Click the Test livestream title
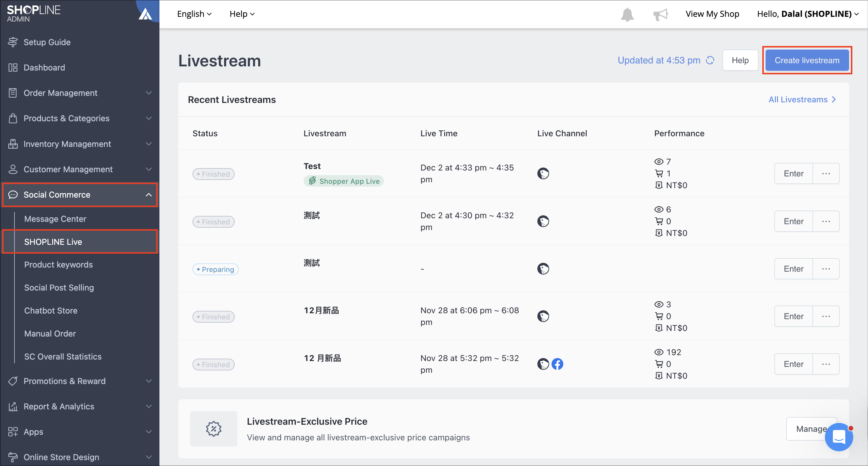 [x=312, y=166]
